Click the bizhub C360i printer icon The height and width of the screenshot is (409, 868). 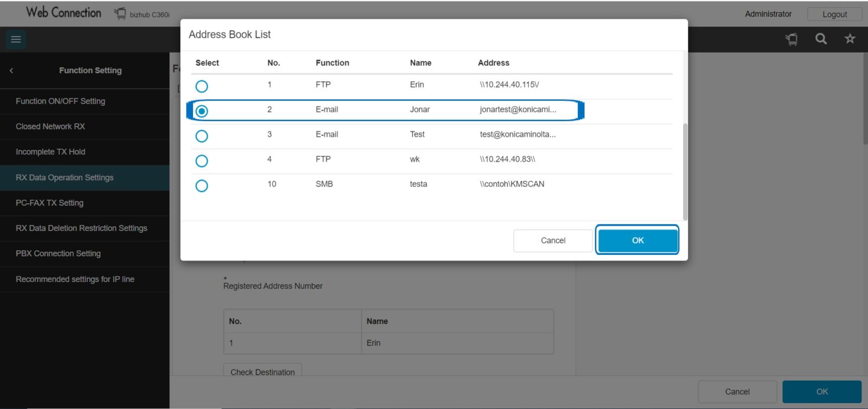tap(120, 14)
